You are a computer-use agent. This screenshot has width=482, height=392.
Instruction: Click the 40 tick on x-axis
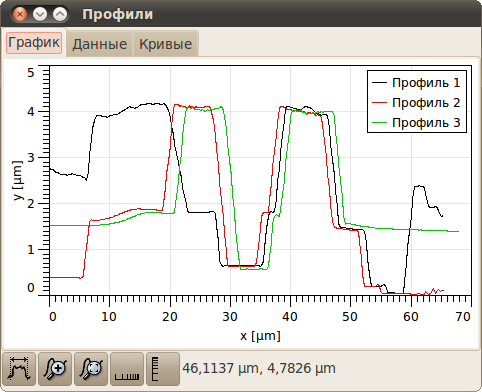[290, 316]
